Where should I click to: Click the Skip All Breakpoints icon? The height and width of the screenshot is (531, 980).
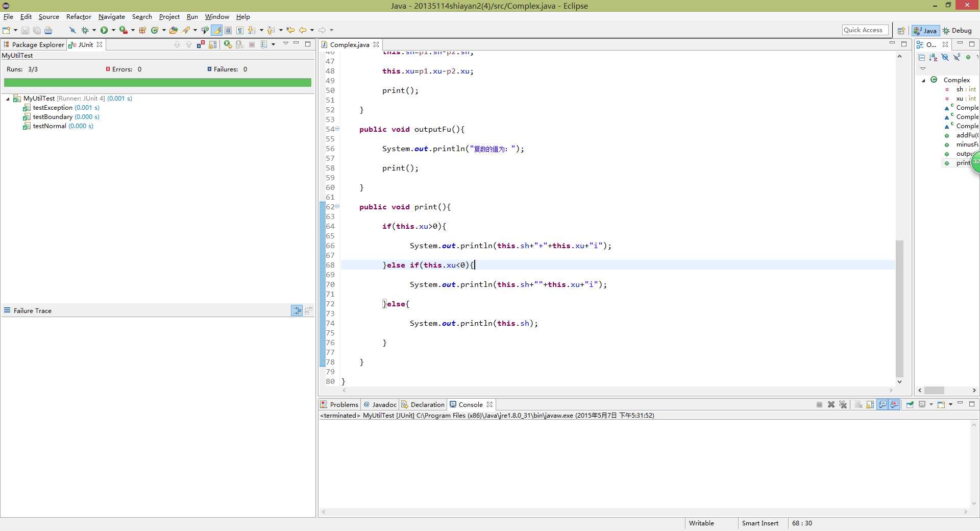[x=72, y=30]
